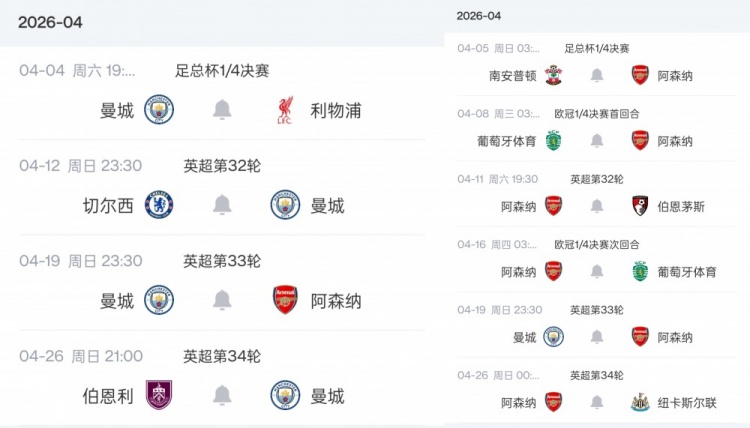The width and height of the screenshot is (750, 428).
Task: Toggle reminder bell for 阿森纳 vs 纽卡斯尔联
Action: pyautogui.click(x=597, y=402)
